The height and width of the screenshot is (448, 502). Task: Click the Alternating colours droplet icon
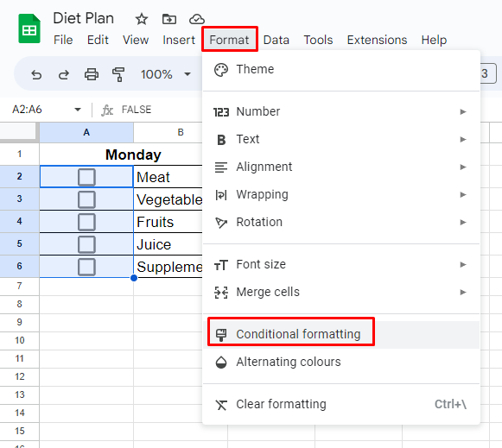[221, 363]
